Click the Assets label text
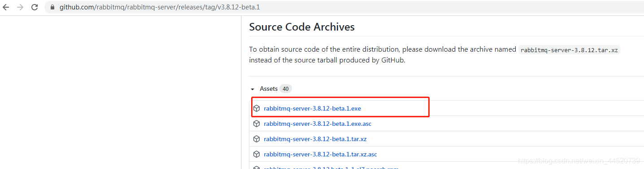644x169 pixels. (269, 89)
